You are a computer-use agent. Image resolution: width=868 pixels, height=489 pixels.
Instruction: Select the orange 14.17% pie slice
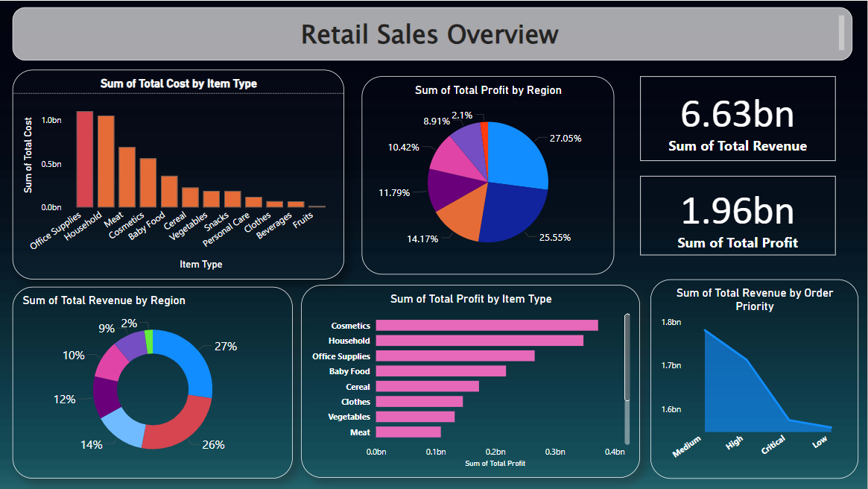(459, 220)
